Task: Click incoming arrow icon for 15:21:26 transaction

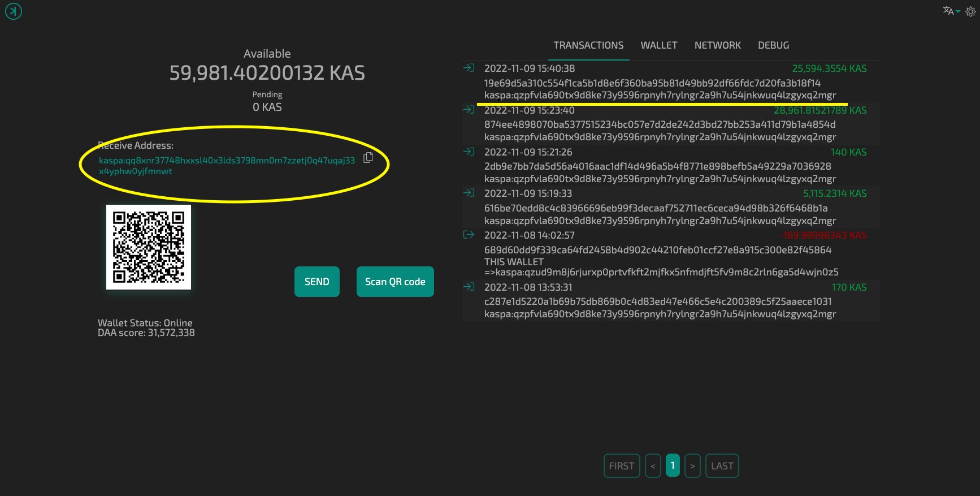Action: click(x=469, y=152)
